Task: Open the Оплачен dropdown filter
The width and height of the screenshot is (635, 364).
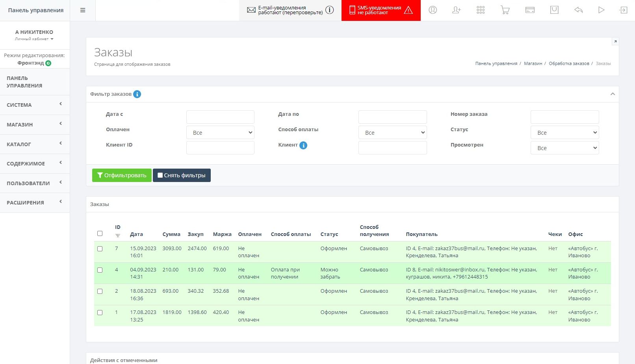Action: click(220, 133)
